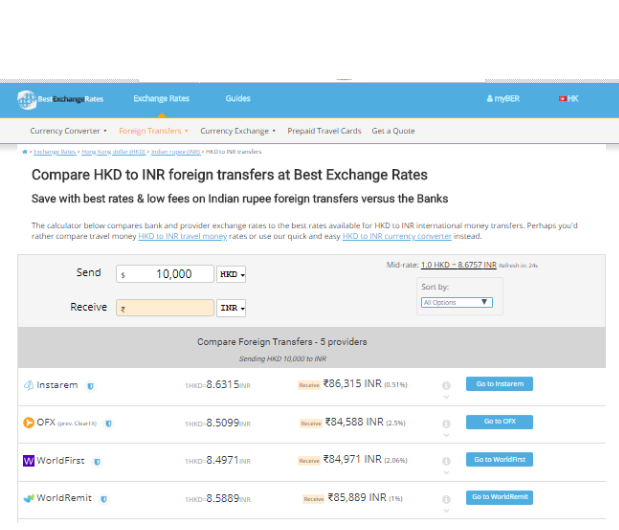Click the BestExchangeRates globe logo
Image resolution: width=619 pixels, height=530 pixels.
(x=26, y=99)
